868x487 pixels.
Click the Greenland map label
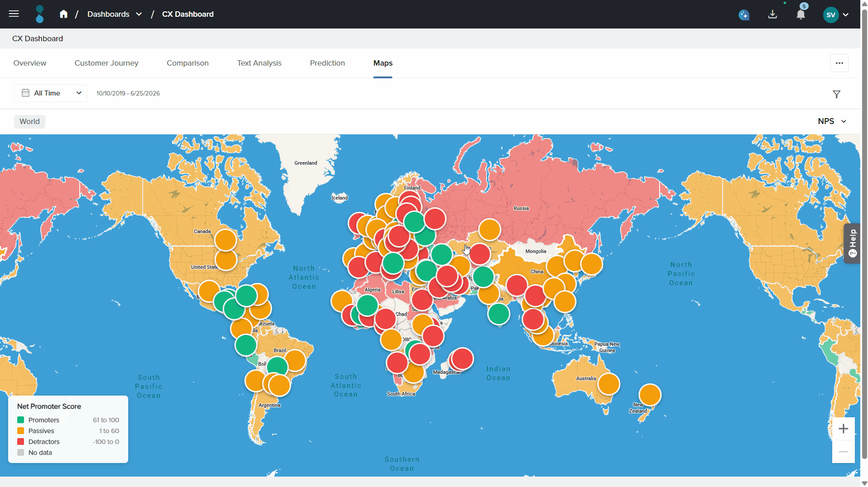click(306, 163)
